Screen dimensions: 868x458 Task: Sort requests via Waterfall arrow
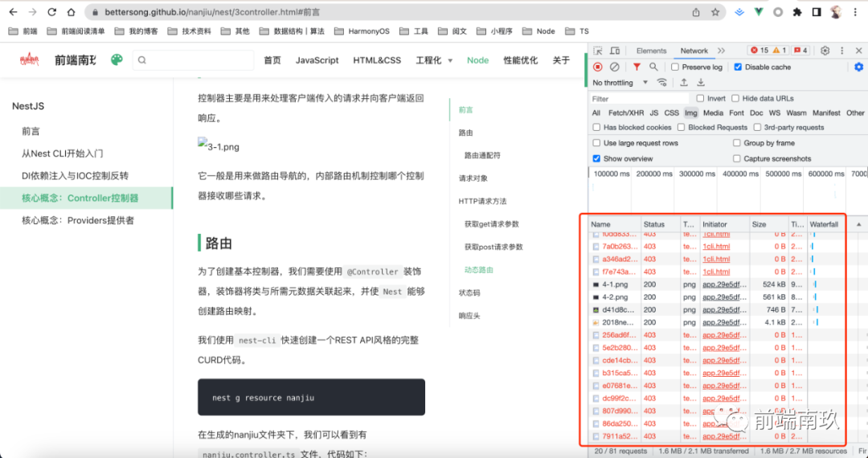[858, 224]
